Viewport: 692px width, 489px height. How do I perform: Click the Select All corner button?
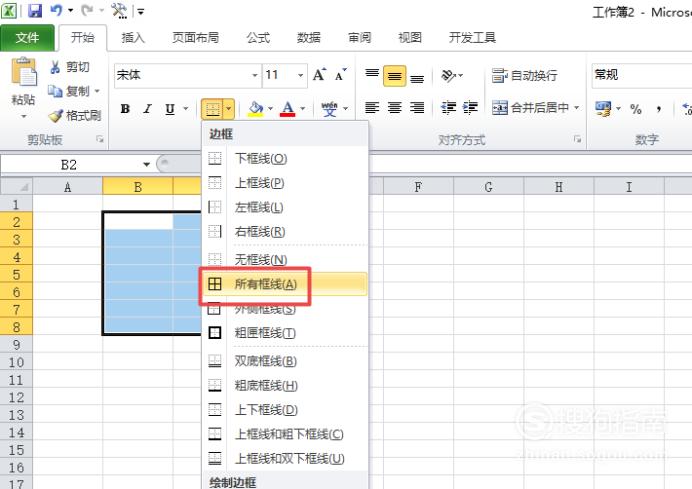(x=16, y=187)
